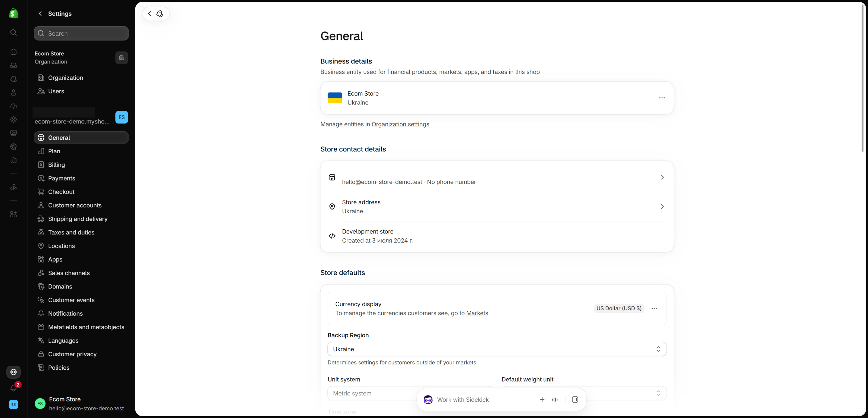Open Home icon in left rail
The height and width of the screenshot is (418, 868).
point(14,52)
